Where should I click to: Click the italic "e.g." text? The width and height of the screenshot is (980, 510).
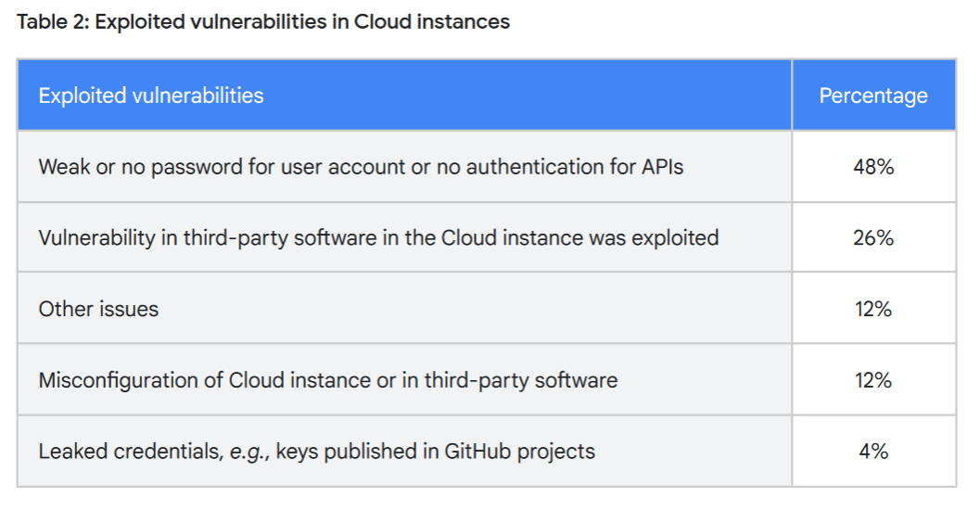pos(249,452)
